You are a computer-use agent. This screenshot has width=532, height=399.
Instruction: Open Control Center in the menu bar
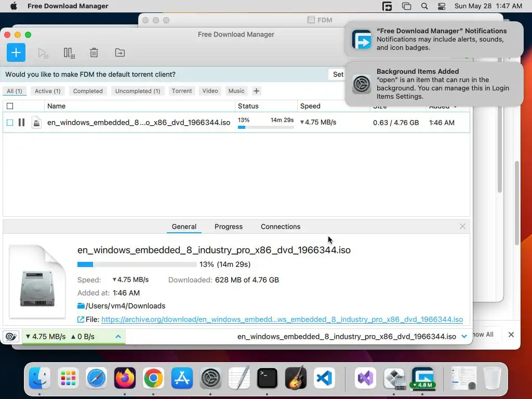[442, 6]
